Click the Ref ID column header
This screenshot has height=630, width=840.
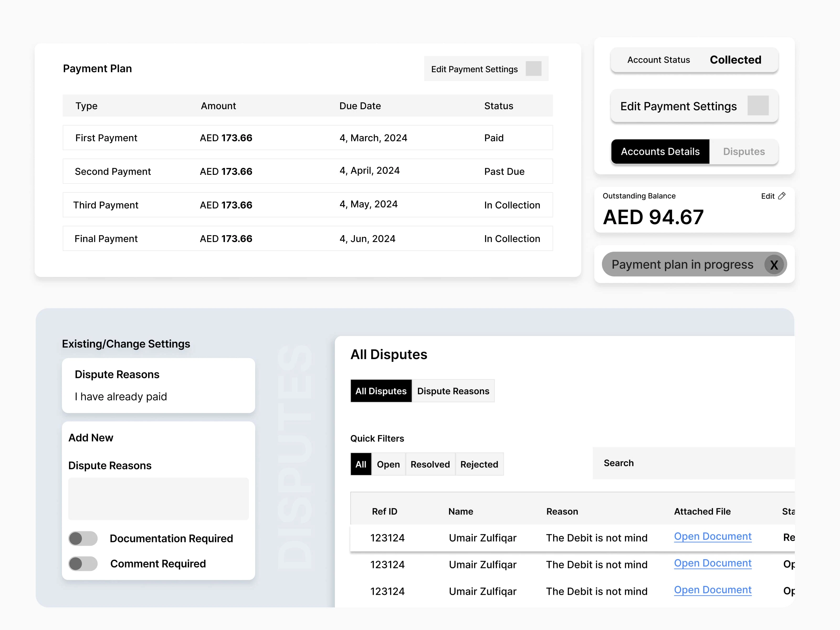pos(384,512)
